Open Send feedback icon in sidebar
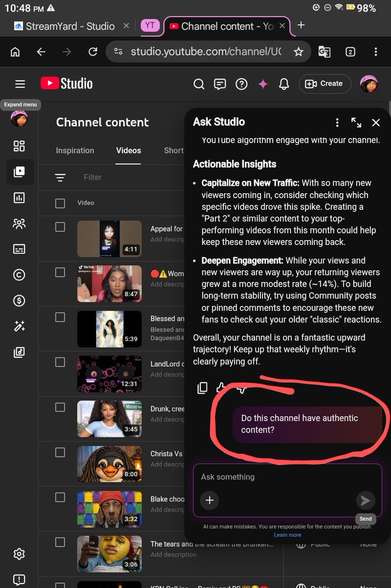The height and width of the screenshot is (588, 391). (19, 580)
